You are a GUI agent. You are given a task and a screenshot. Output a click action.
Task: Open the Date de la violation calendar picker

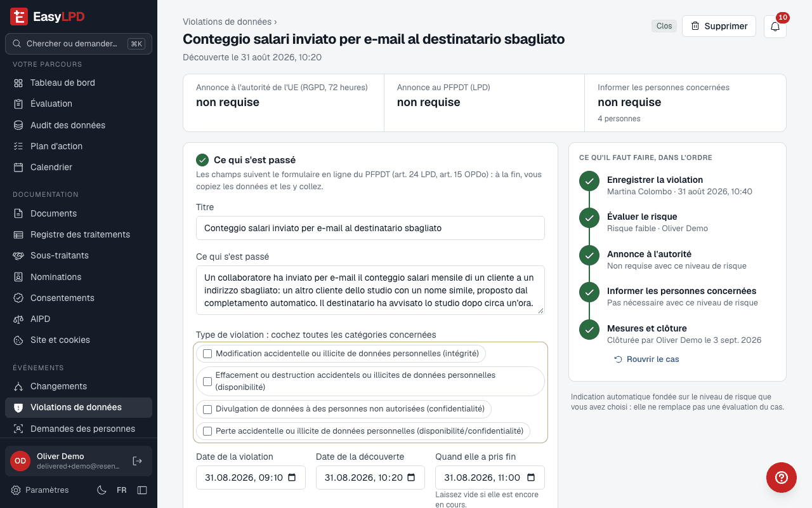[x=292, y=478]
